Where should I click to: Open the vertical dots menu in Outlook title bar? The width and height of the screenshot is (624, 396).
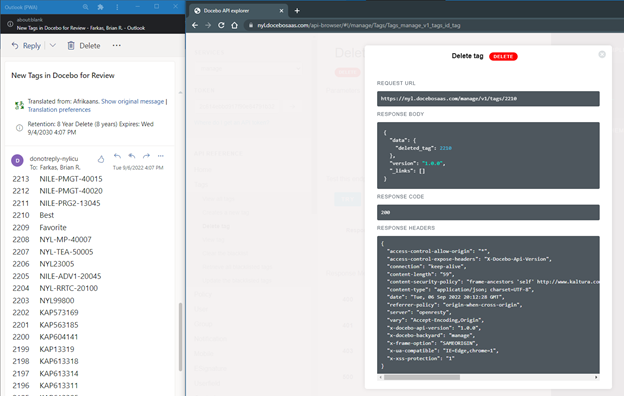click(x=117, y=7)
